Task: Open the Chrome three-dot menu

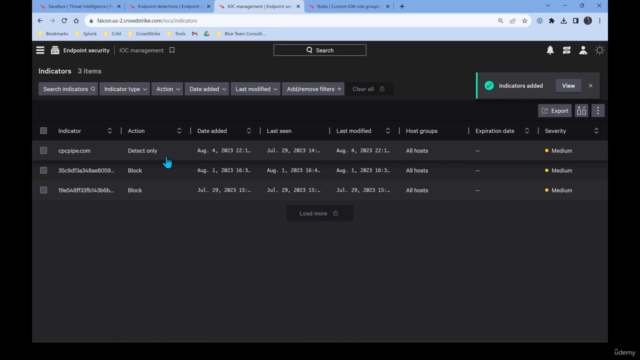Action: 600,21
